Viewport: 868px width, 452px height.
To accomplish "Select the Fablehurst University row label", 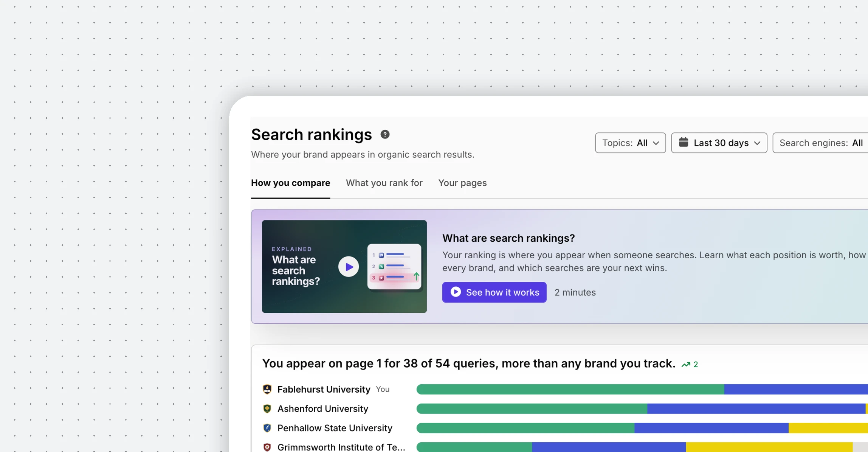I will click(324, 389).
